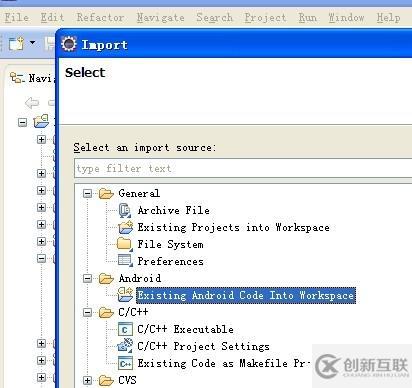The width and height of the screenshot is (412, 388).
Task: Expand the CVS folder node
Action: coord(87,380)
